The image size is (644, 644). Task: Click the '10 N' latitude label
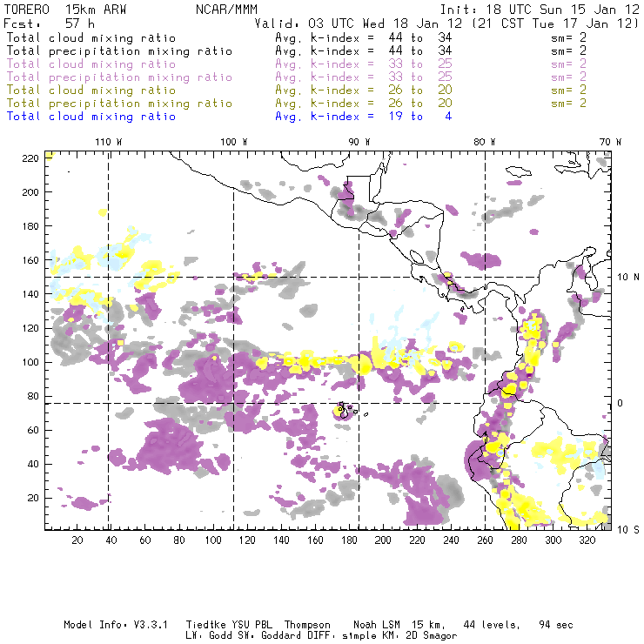pyautogui.click(x=628, y=278)
